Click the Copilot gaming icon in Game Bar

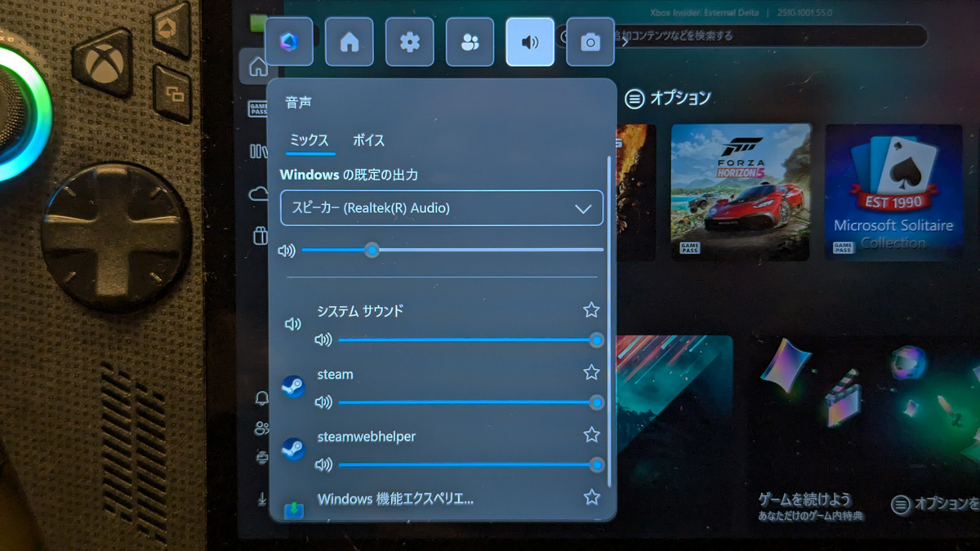[x=289, y=42]
